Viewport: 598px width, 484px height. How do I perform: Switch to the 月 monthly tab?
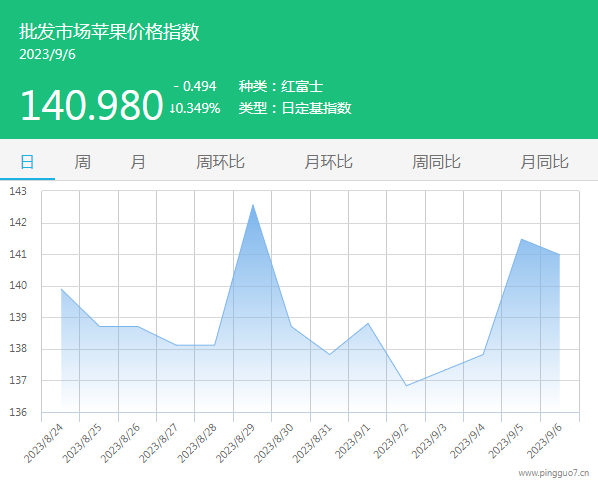point(138,162)
